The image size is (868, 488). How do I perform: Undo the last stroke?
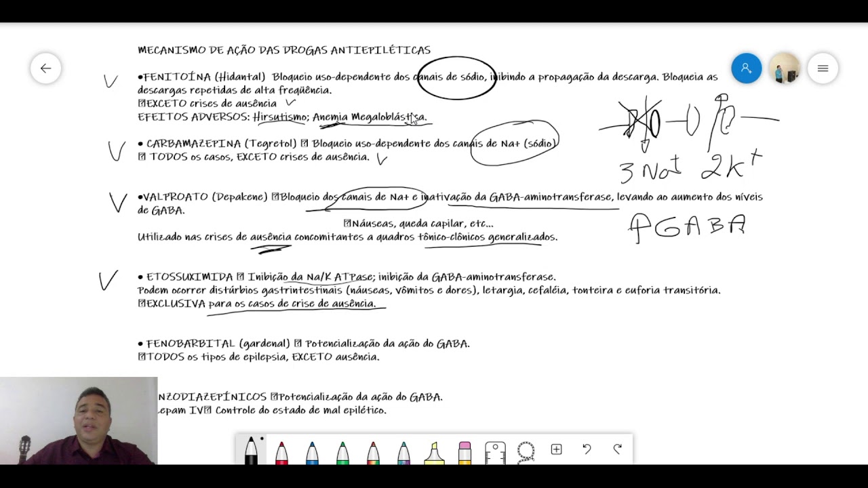point(587,449)
